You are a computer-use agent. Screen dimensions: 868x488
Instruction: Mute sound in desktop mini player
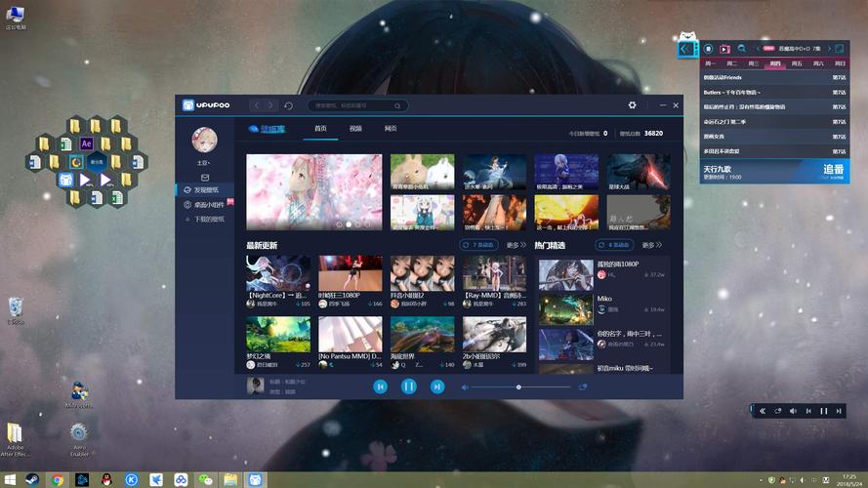pos(793,411)
